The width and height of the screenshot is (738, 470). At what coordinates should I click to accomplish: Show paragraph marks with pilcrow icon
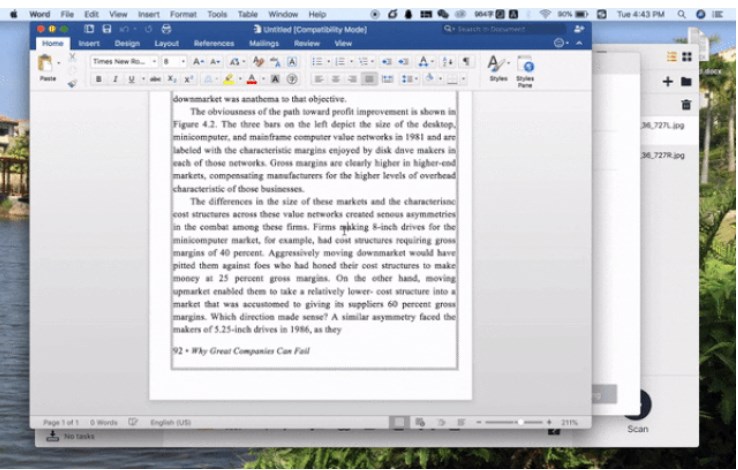pyautogui.click(x=465, y=62)
